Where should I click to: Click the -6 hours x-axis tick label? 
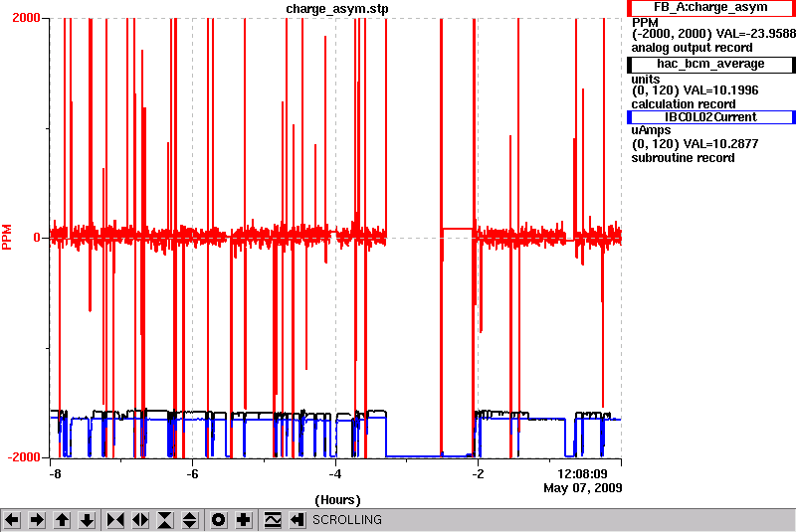click(192, 474)
